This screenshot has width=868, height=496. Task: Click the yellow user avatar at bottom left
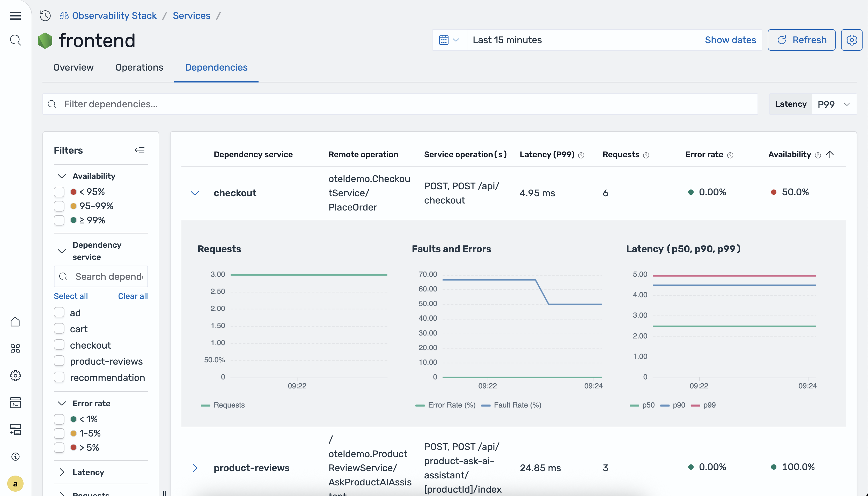pyautogui.click(x=15, y=483)
